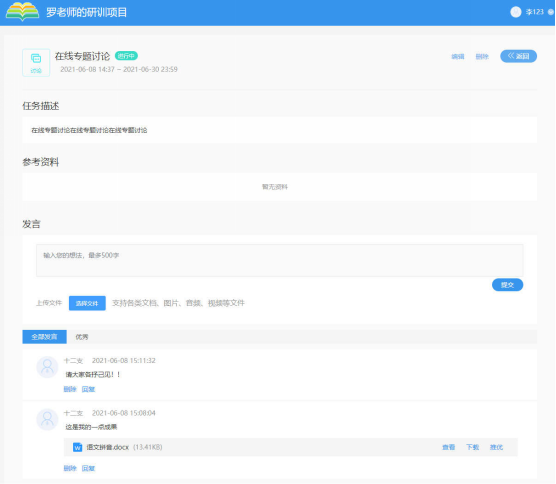Click the user avatar beside 李123
Screen dimensions: 556x484
tap(516, 12)
